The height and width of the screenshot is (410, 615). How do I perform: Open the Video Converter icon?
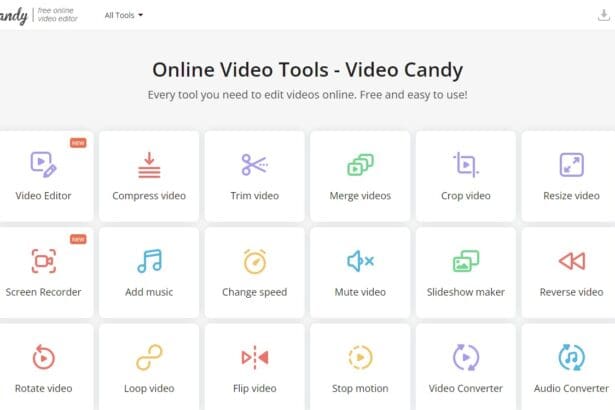pos(466,357)
